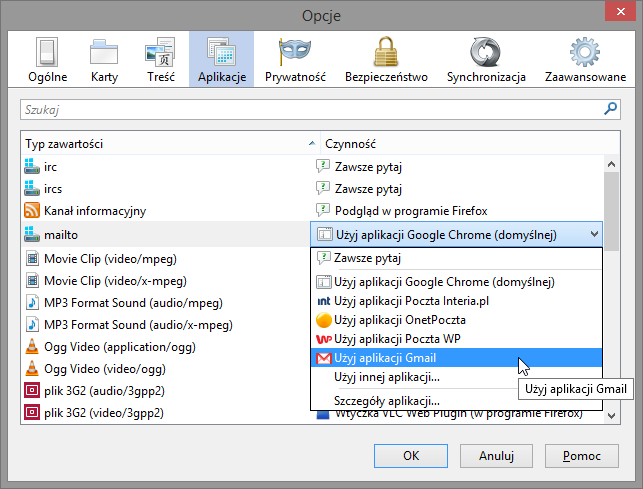Viewport: 643px width, 489px height.
Task: Switch to the Treść panel
Action: 160,59
